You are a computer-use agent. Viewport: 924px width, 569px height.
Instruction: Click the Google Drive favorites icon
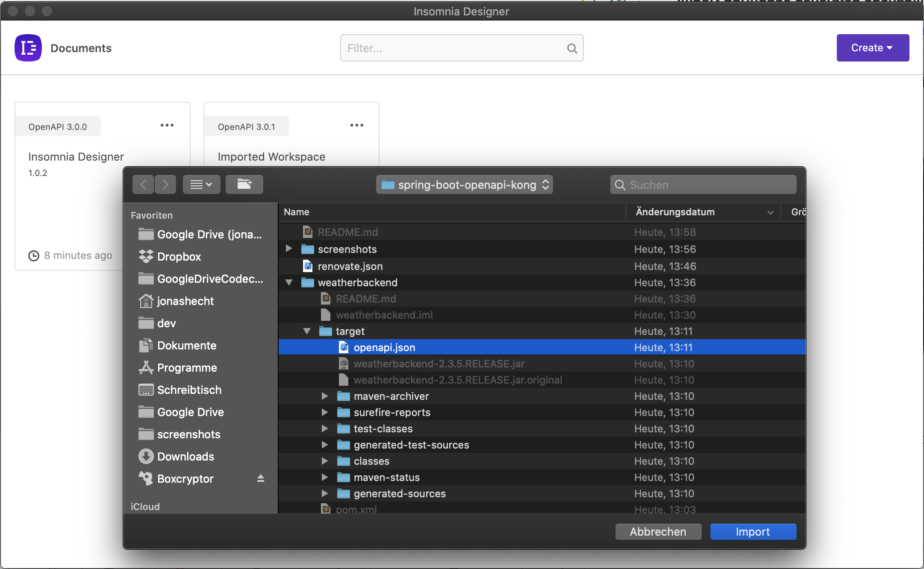point(145,411)
